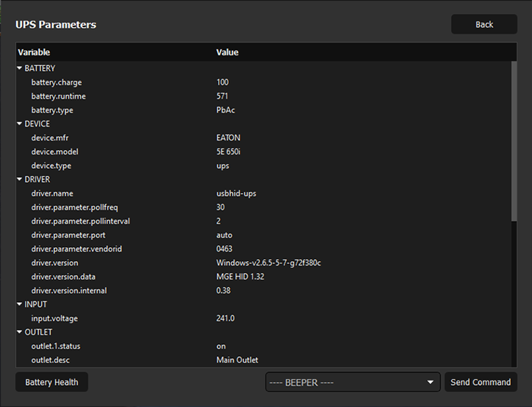Viewport: 532px width, 407px height.
Task: Select the driver.name row
Action: click(x=52, y=193)
